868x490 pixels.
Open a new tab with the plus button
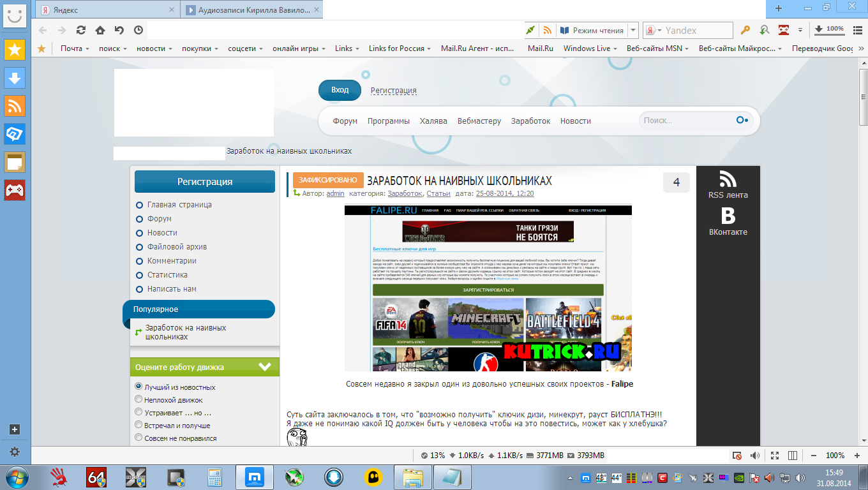pos(778,8)
